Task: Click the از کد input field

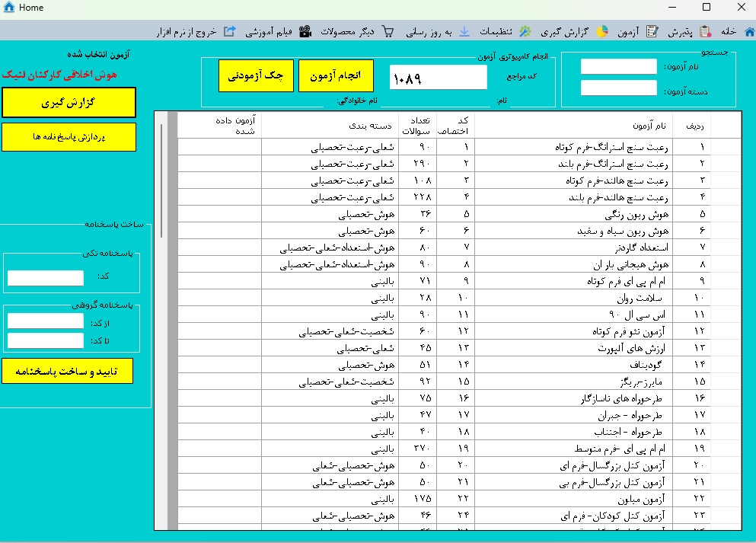Action: click(x=45, y=322)
